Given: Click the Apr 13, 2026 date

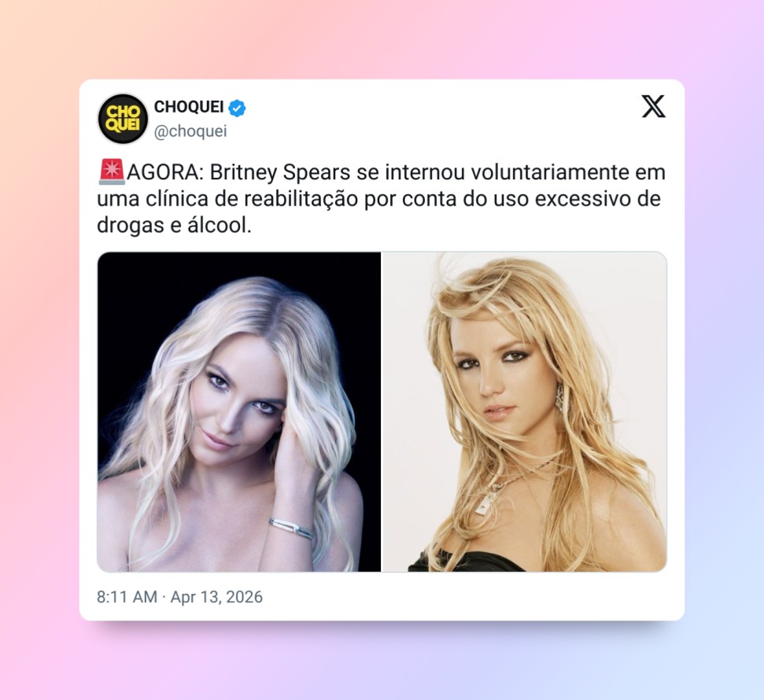Looking at the screenshot, I should pos(216,597).
